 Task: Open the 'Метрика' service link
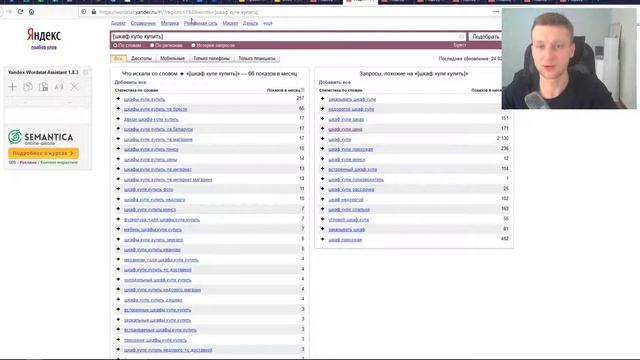pos(170,23)
